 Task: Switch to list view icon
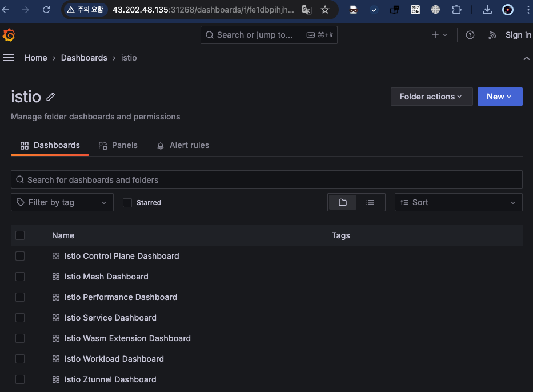pos(370,202)
